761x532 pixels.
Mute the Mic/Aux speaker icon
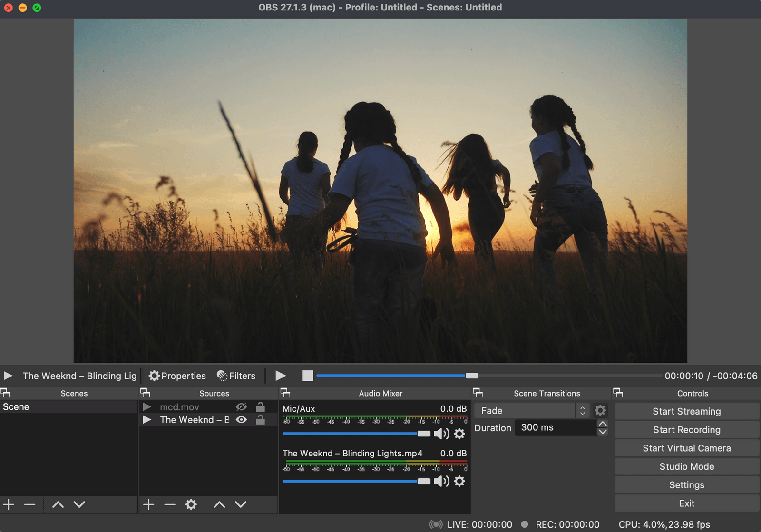(442, 434)
